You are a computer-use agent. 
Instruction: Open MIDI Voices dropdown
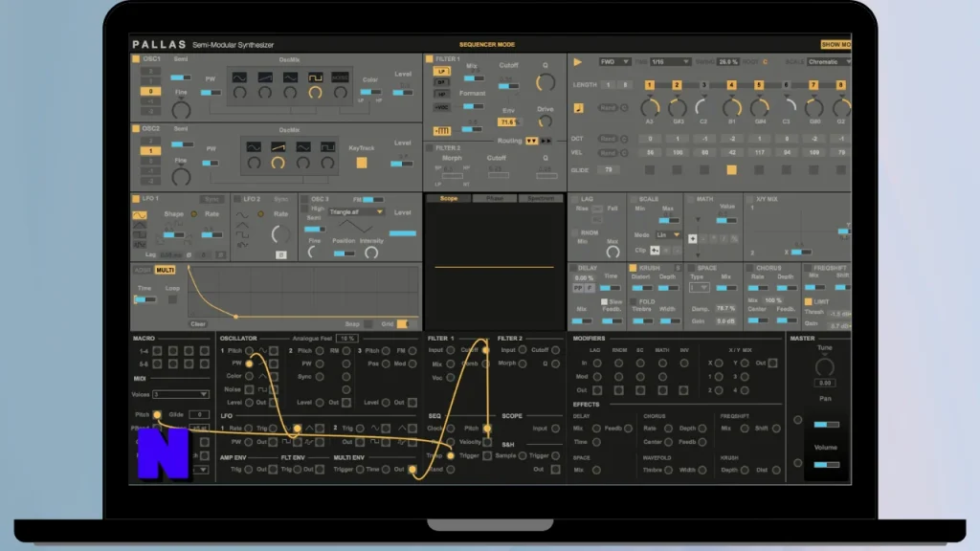pos(180,394)
